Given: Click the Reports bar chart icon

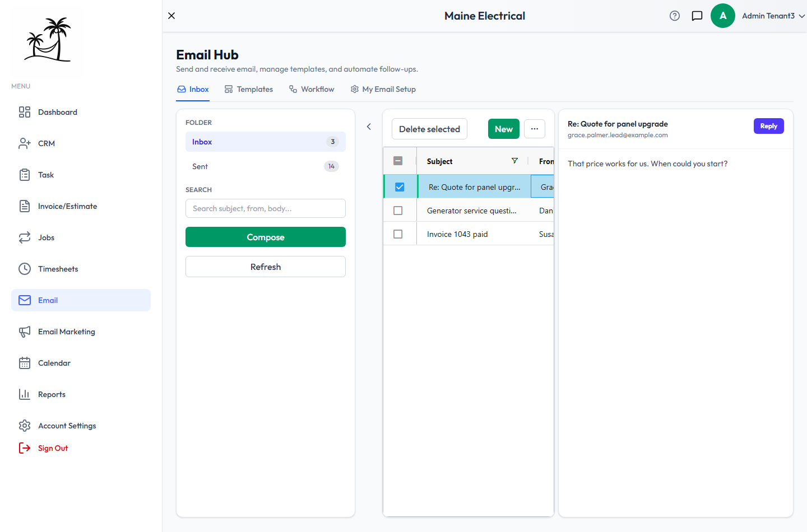Looking at the screenshot, I should [25, 394].
